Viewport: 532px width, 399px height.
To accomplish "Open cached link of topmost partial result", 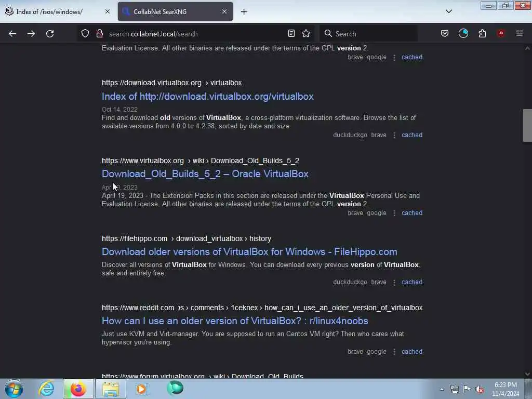I will (412, 57).
